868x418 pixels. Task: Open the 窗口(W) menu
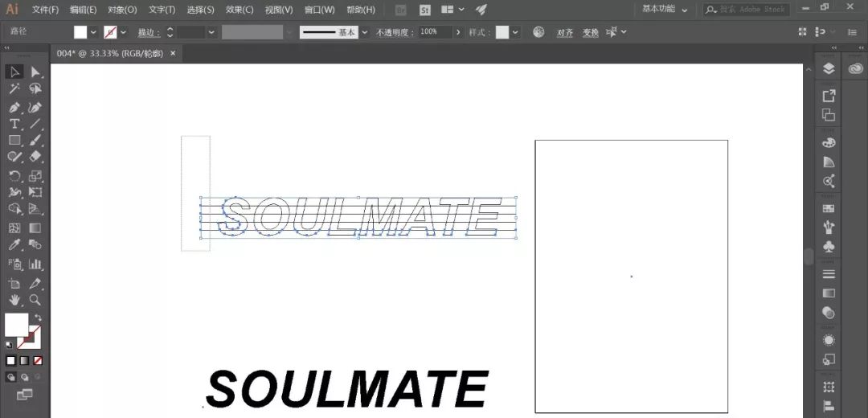[319, 10]
